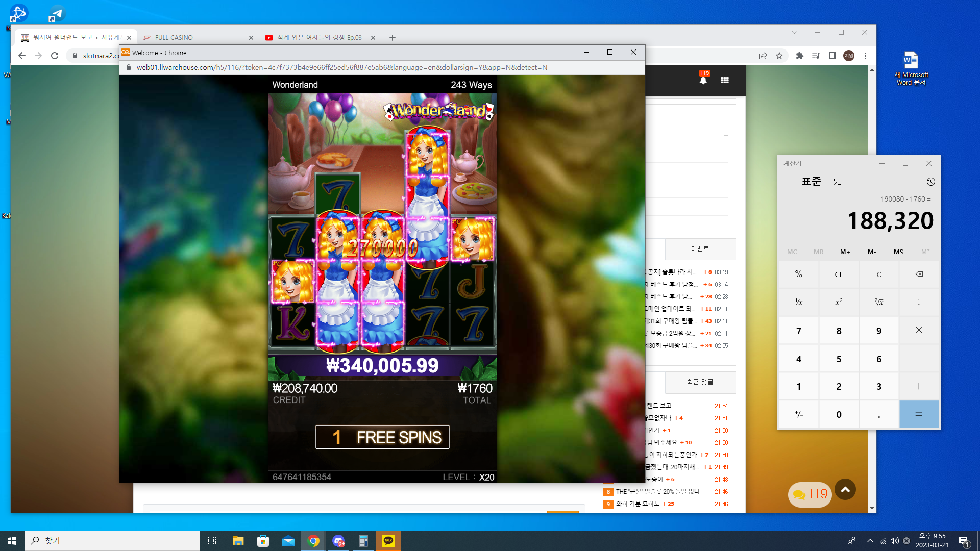
Task: Open Microsoft Store from the taskbar
Action: pos(263,541)
